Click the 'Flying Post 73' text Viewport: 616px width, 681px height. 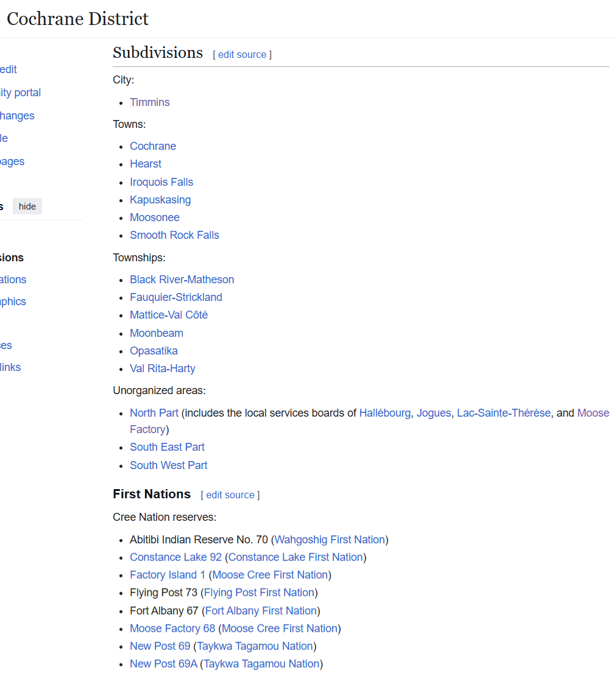tap(163, 593)
